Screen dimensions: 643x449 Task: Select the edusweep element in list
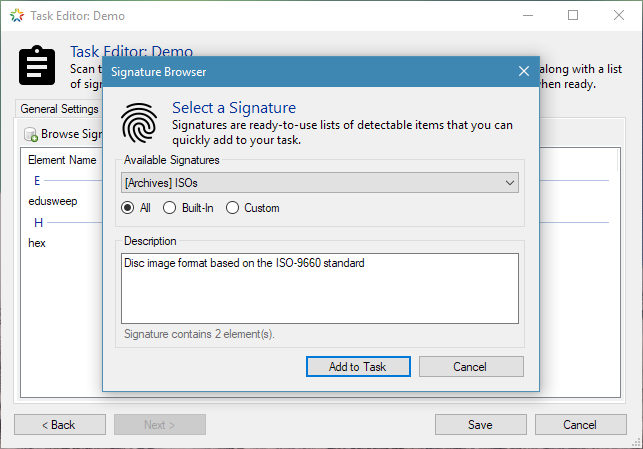pyautogui.click(x=52, y=201)
